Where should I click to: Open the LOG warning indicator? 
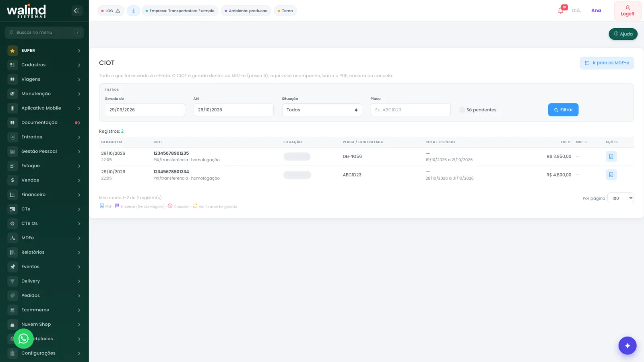tap(111, 11)
